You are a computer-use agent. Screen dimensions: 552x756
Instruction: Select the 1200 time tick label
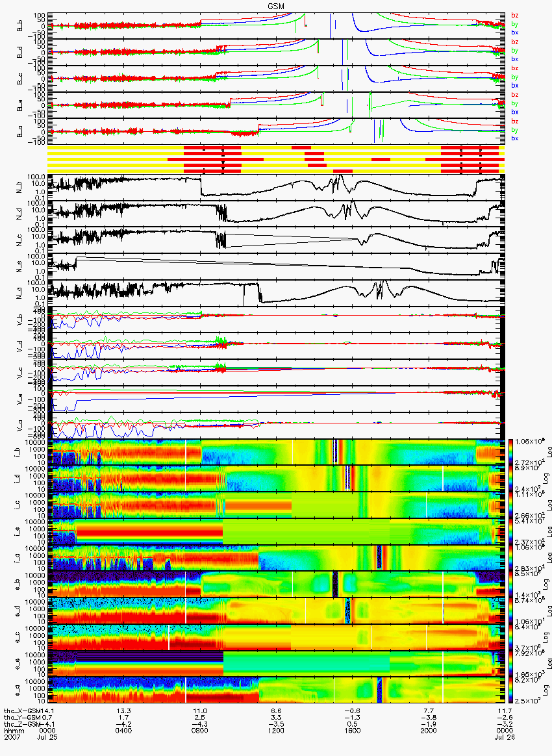coord(276,731)
